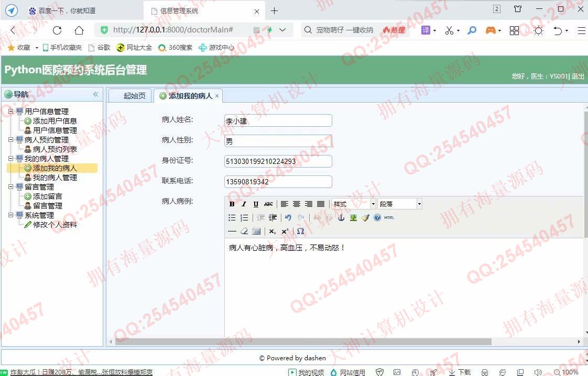This screenshot has width=588, height=376.
Task: Insert anchor in editor
Action: (341, 217)
